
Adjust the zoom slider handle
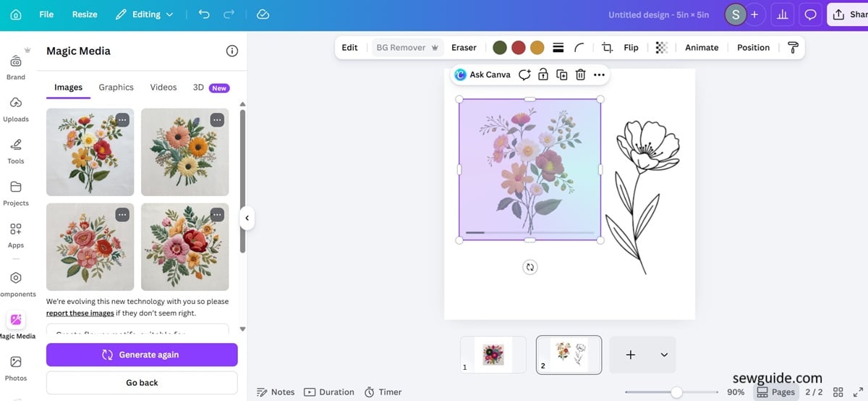[676, 392]
